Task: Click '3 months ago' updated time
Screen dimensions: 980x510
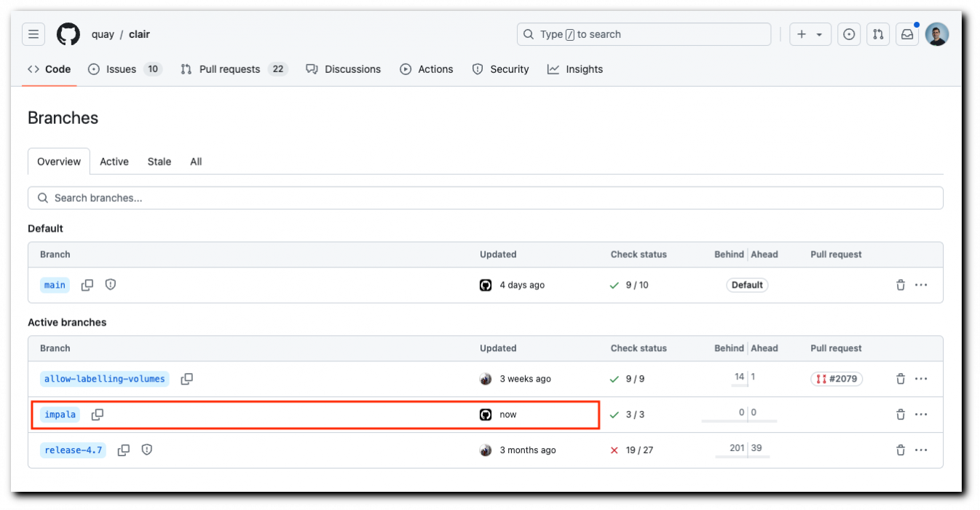Action: point(528,450)
